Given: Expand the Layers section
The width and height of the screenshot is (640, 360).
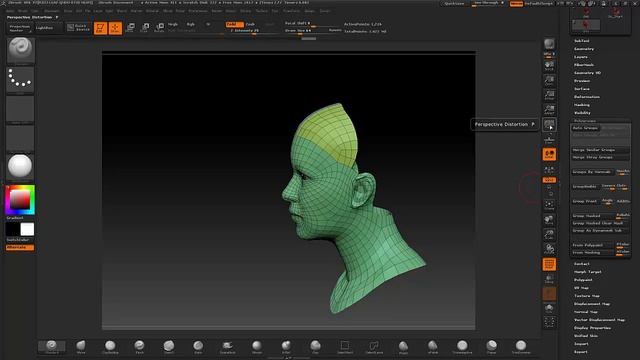Looking at the screenshot, I should tap(581, 57).
